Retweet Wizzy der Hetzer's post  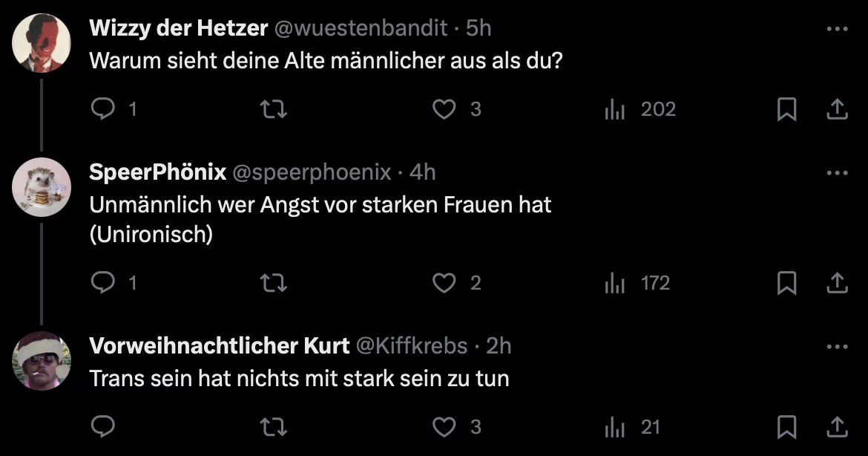(x=274, y=109)
